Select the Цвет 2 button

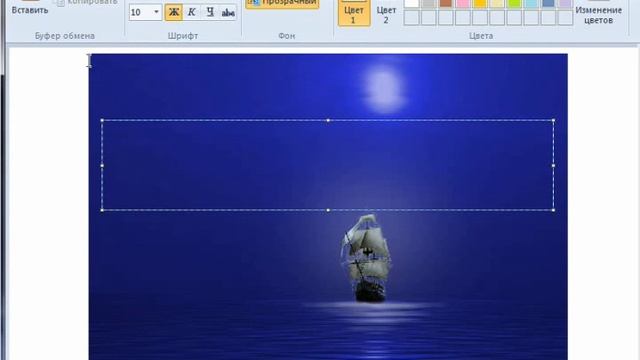point(386,13)
